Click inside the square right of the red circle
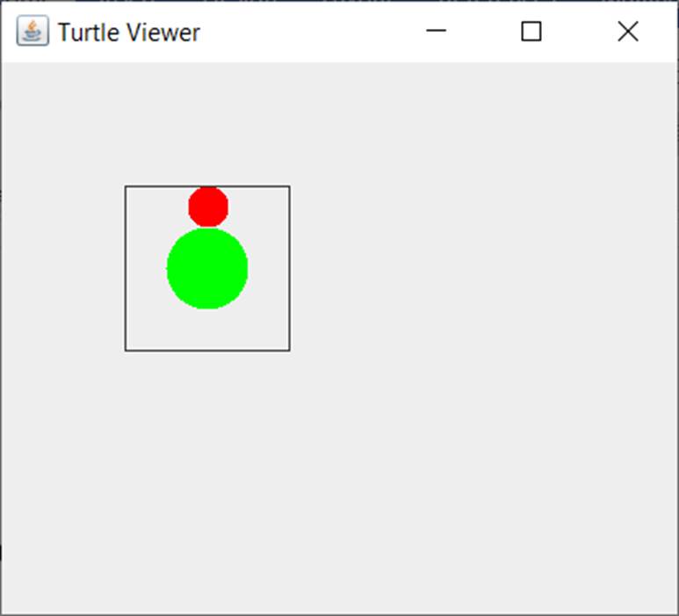 [259, 207]
